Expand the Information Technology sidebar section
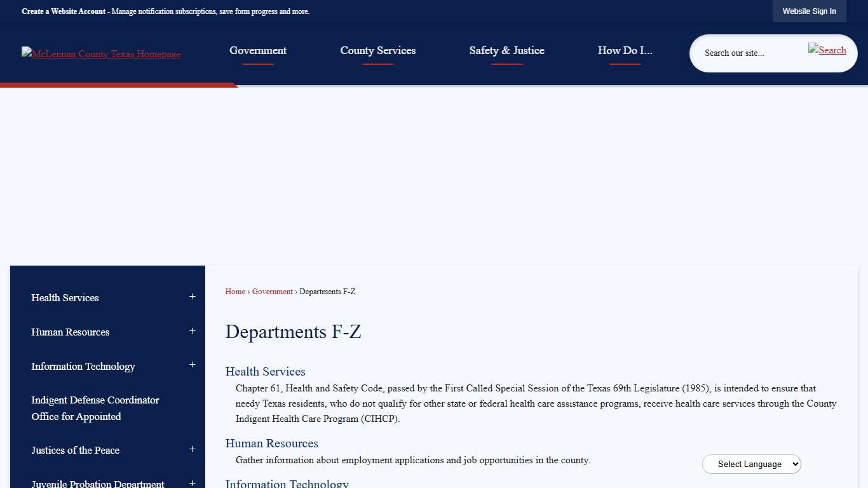The width and height of the screenshot is (868, 488). tap(192, 365)
